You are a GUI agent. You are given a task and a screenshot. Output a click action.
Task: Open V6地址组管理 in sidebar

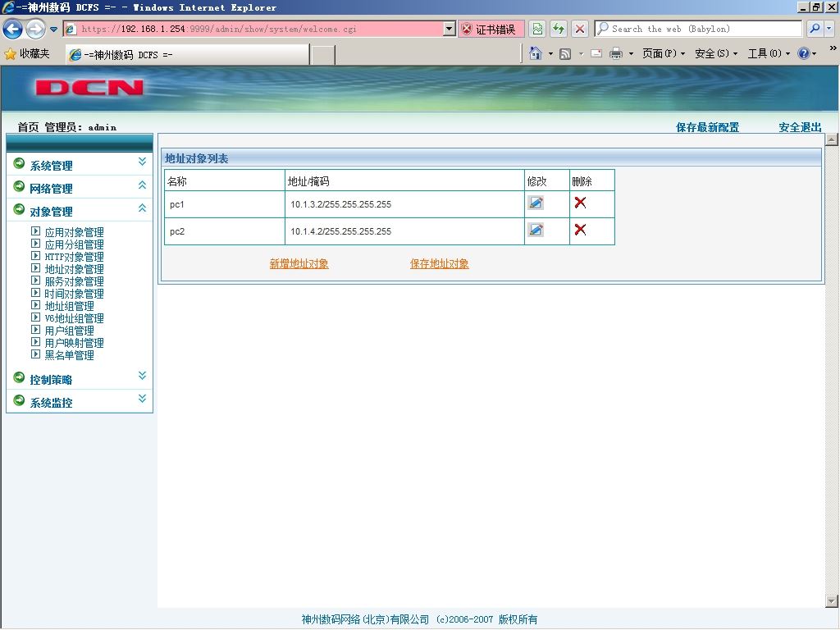pyautogui.click(x=74, y=318)
